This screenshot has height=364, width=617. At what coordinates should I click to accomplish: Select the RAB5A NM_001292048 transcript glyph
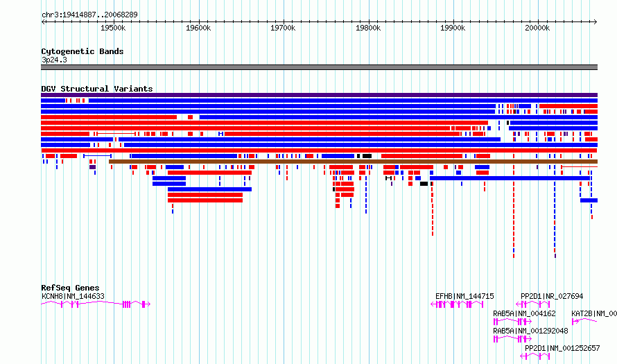[x=513, y=339]
